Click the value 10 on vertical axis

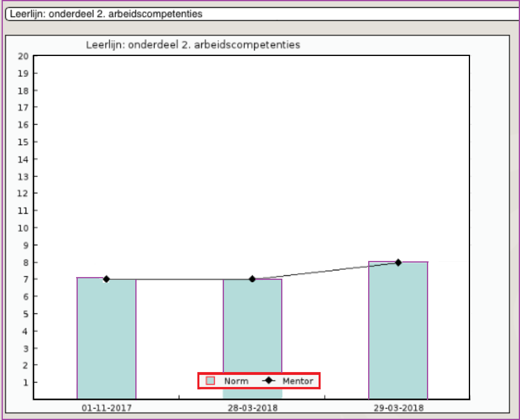click(x=23, y=228)
